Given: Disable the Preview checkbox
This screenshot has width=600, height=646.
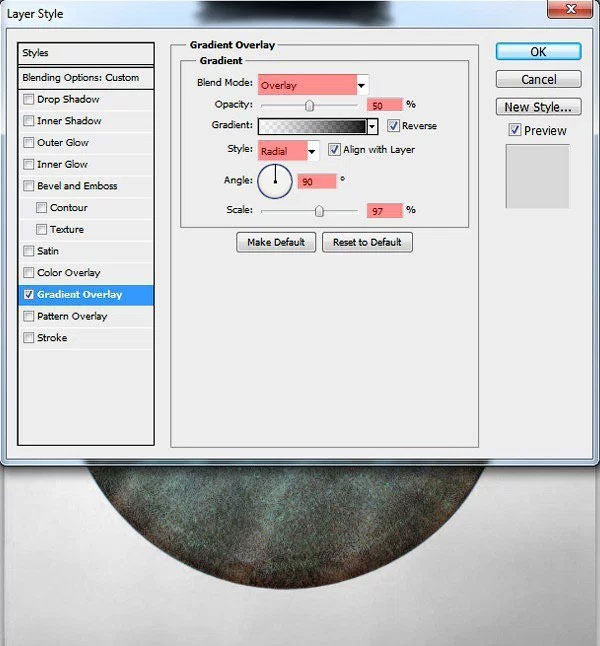Looking at the screenshot, I should click(515, 130).
